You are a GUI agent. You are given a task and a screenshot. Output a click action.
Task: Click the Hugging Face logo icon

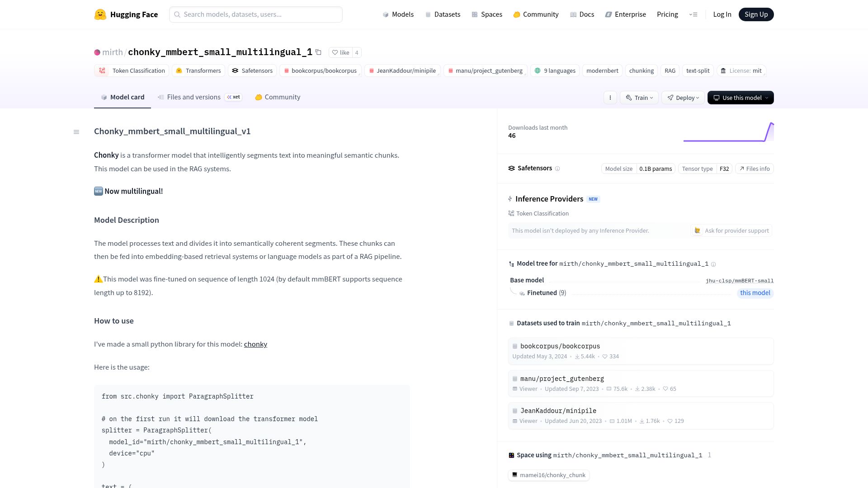(100, 14)
